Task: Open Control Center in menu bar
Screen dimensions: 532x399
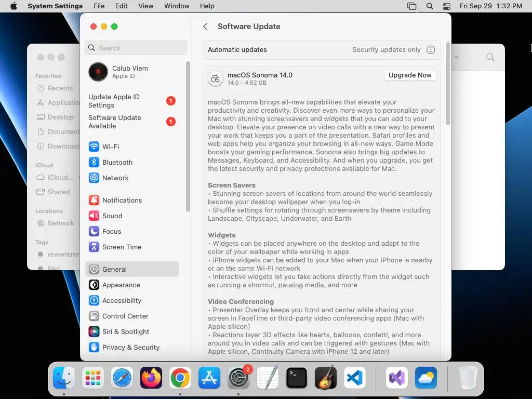Action: coord(447,6)
